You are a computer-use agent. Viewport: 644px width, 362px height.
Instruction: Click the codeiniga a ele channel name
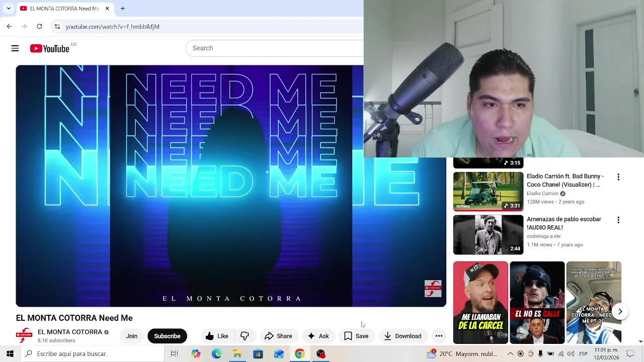tap(543, 236)
